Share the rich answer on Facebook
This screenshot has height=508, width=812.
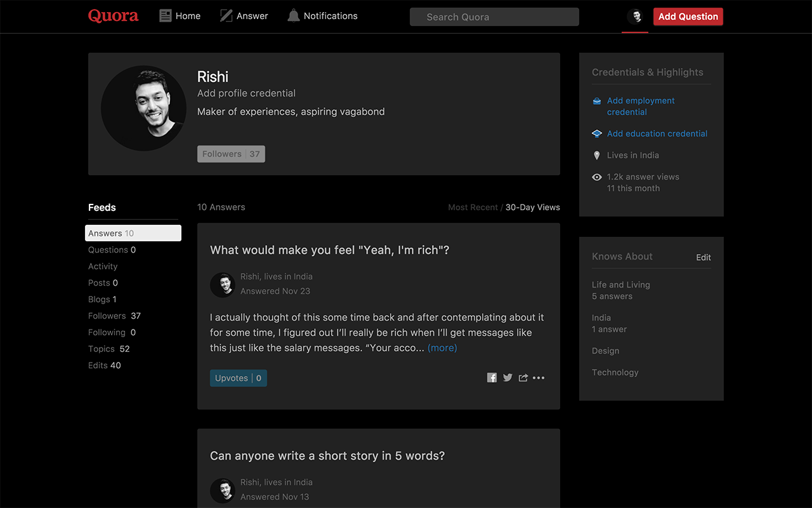pos(492,377)
